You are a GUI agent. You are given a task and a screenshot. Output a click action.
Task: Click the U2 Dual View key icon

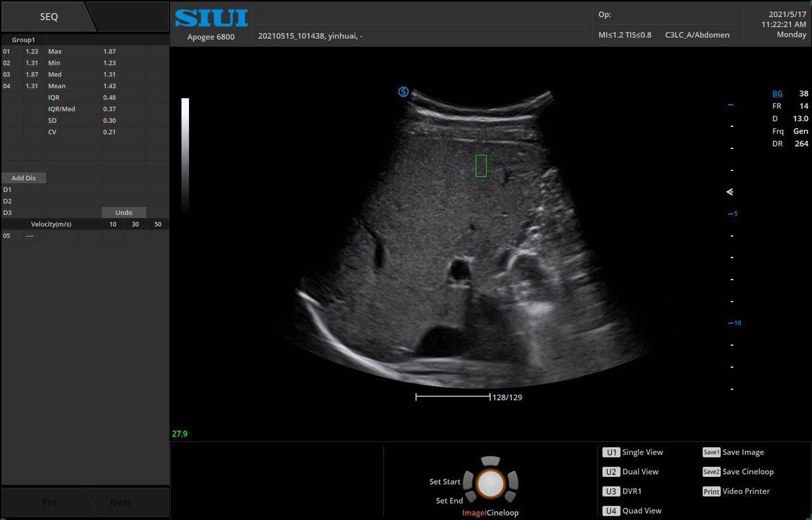pos(611,472)
